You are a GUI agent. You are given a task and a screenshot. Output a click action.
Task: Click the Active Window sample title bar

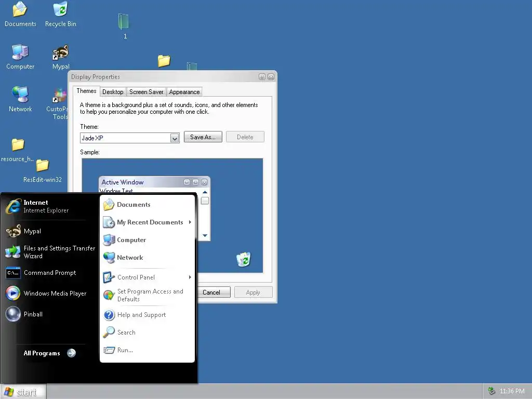point(154,182)
